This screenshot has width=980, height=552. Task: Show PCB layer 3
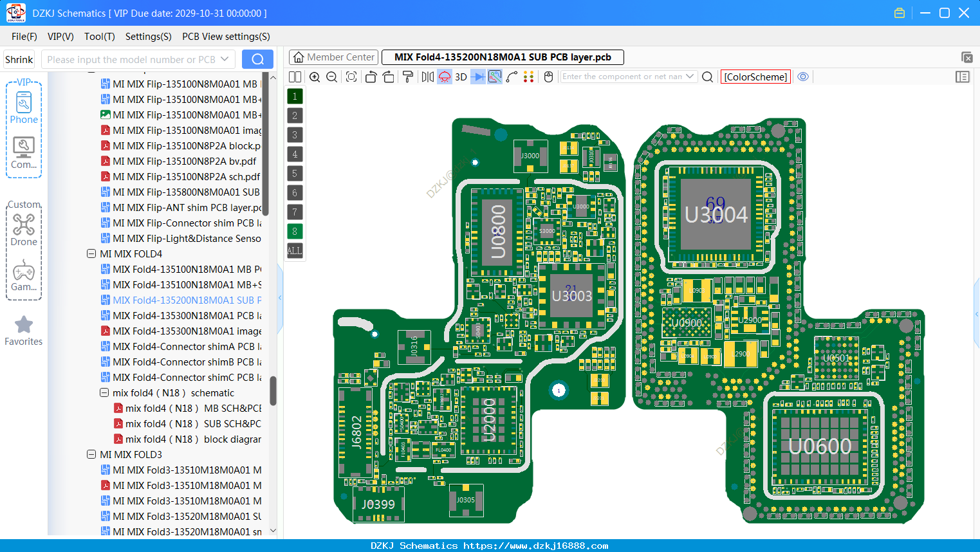click(x=295, y=135)
